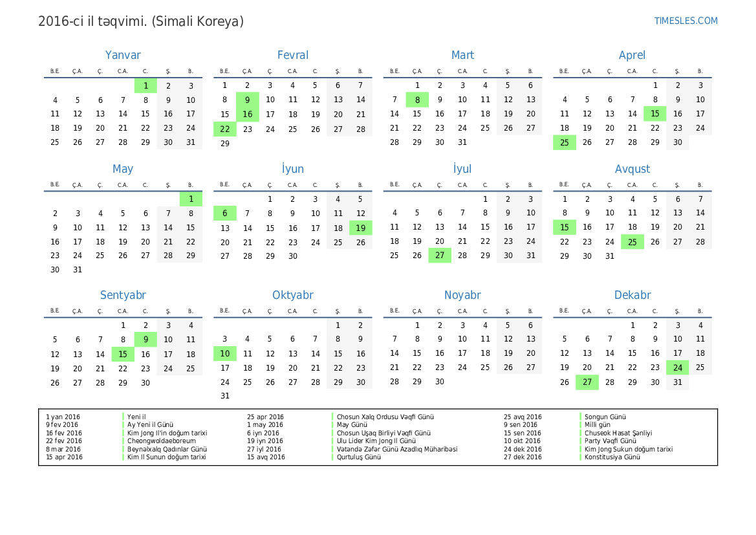Image resolution: width=756 pixels, height=535 pixels.
Task: Select the İyun month heading
Action: 293,169
